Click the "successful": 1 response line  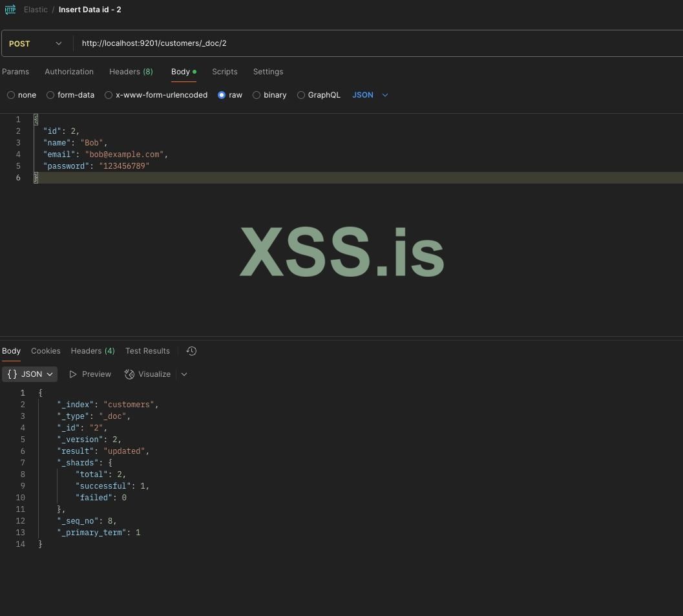click(112, 485)
